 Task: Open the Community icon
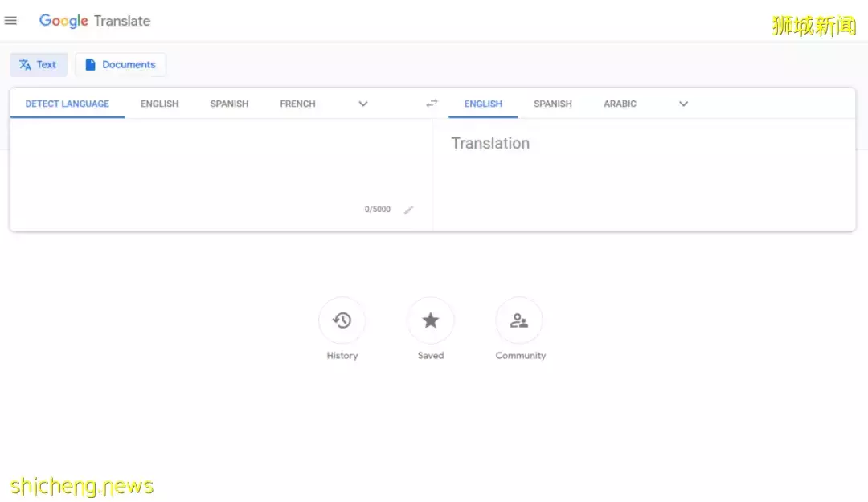click(519, 321)
